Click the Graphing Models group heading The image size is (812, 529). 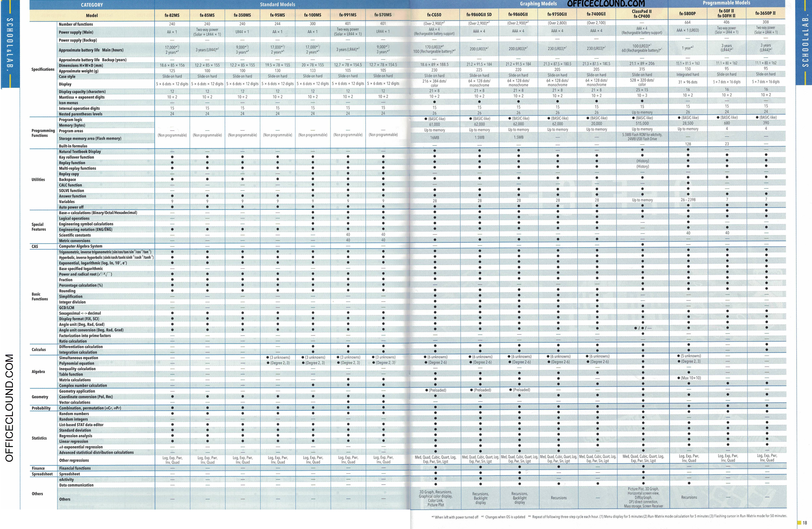[x=538, y=4]
